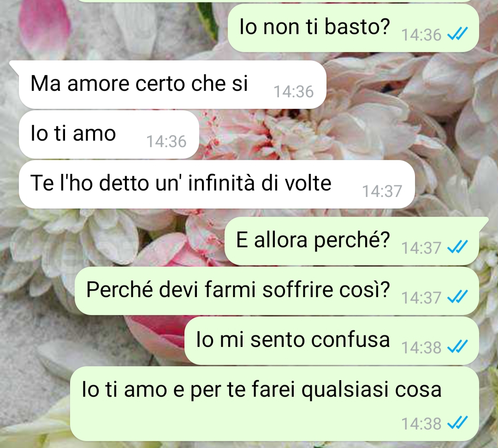This screenshot has width=498, height=448.
Task: Tap the 14:38 time on "Io mi sento confusa"
Action: (x=421, y=347)
